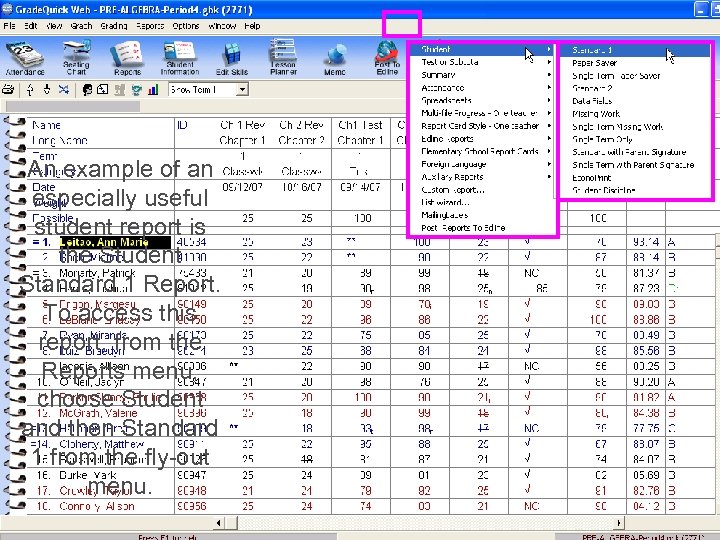Expand the Show Term dropdown
Screen dimensions: 720x540
click(x=241, y=90)
